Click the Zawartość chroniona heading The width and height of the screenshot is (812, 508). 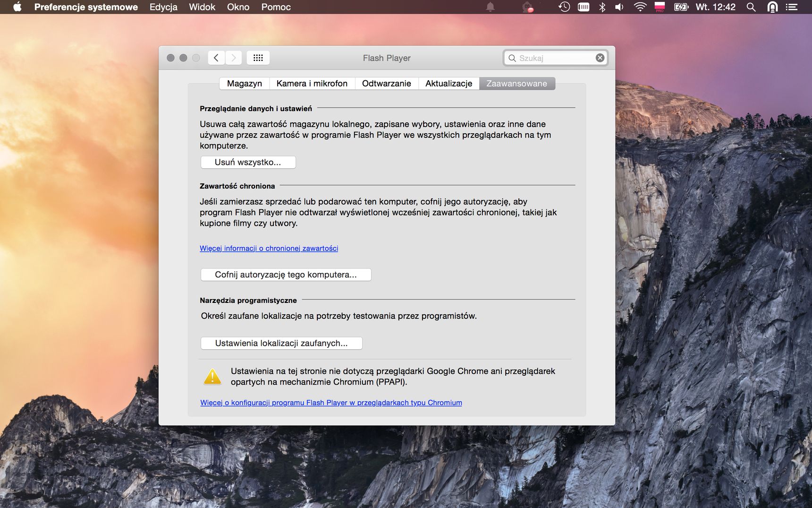(237, 186)
